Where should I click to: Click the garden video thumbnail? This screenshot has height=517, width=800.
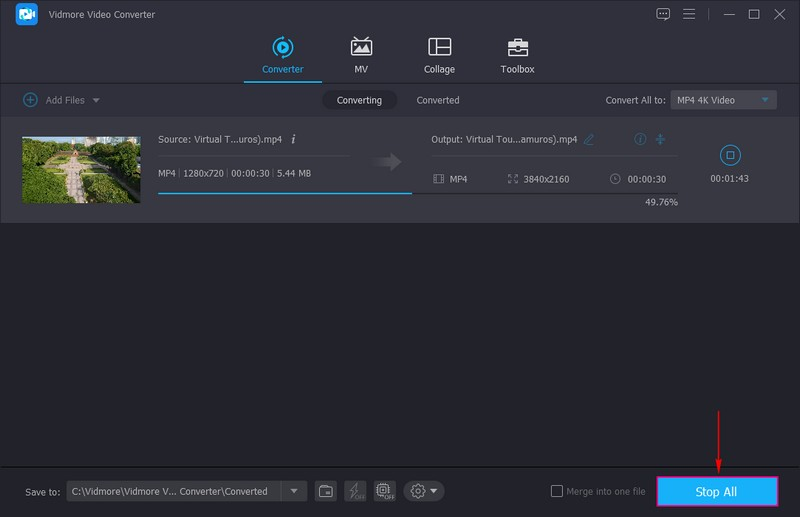81,170
